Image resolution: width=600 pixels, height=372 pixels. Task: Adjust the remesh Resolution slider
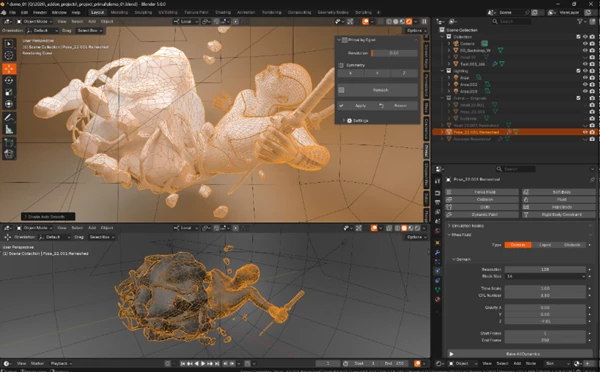tap(394, 53)
